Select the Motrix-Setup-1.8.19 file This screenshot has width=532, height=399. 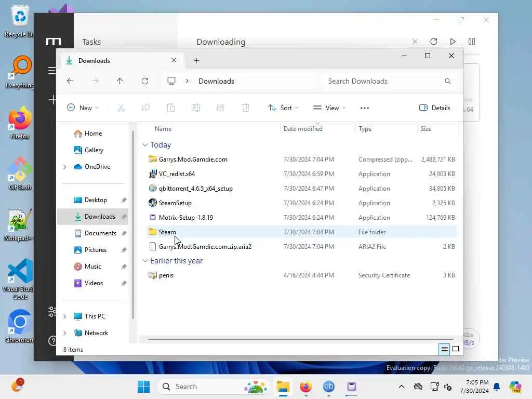pyautogui.click(x=302, y=218)
